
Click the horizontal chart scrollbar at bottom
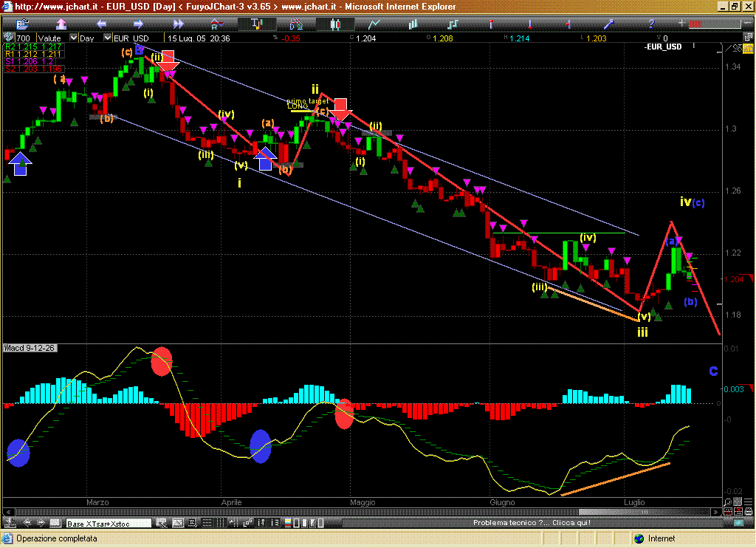[369, 513]
